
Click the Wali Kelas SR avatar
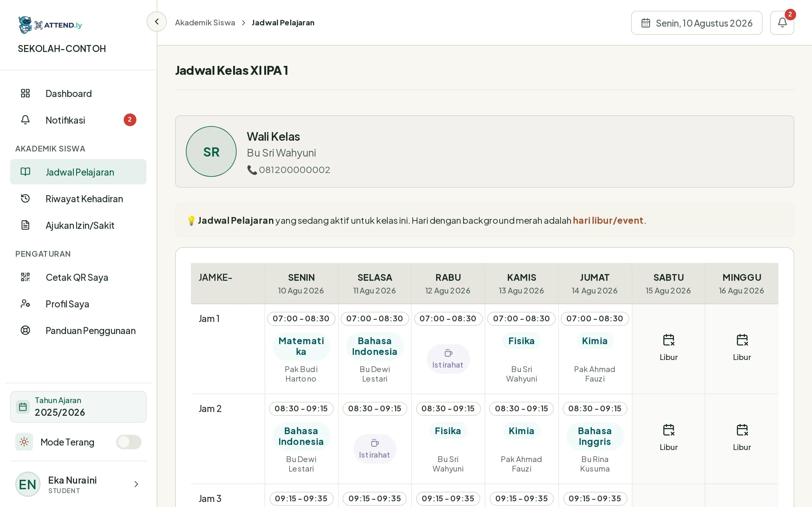[x=211, y=151]
